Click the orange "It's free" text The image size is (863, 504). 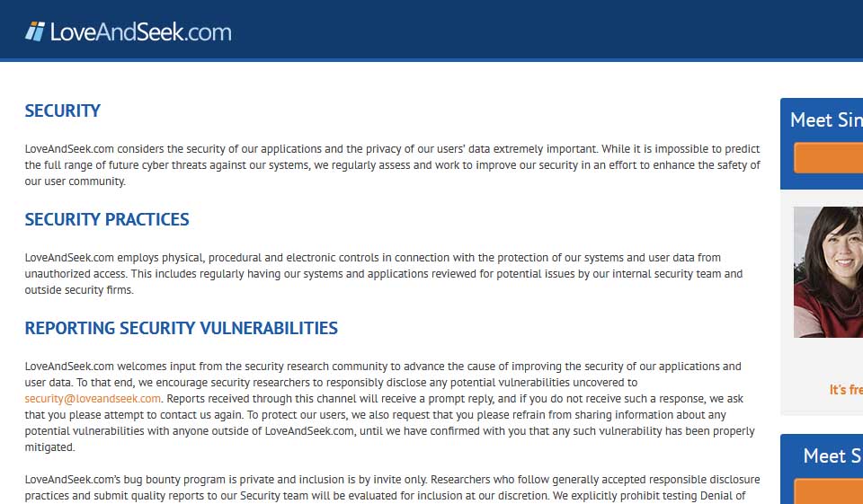coord(845,390)
